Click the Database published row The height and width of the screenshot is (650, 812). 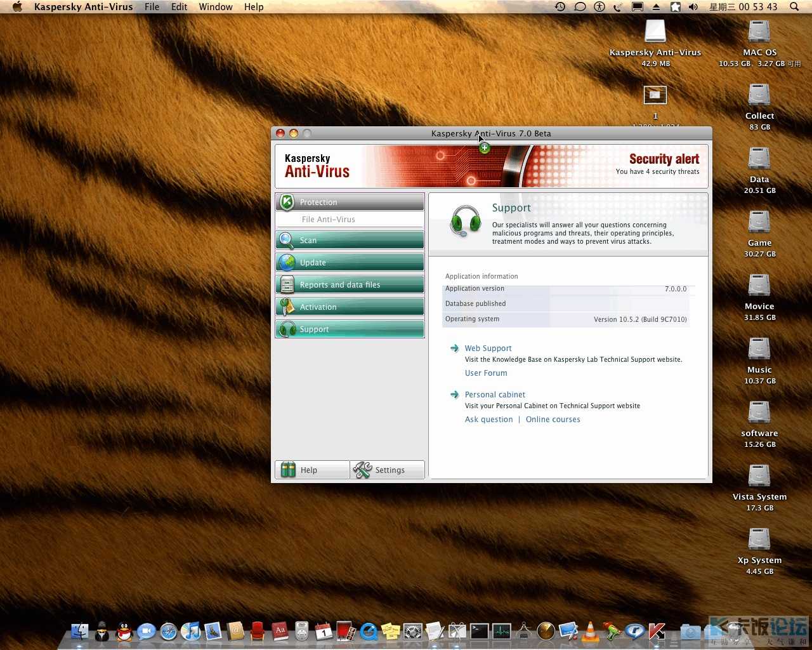[566, 304]
